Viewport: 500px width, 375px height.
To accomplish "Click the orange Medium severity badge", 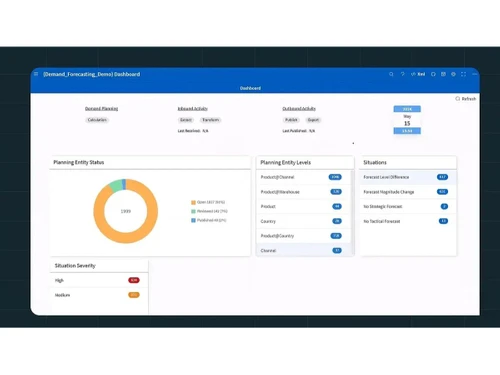I will [134, 295].
